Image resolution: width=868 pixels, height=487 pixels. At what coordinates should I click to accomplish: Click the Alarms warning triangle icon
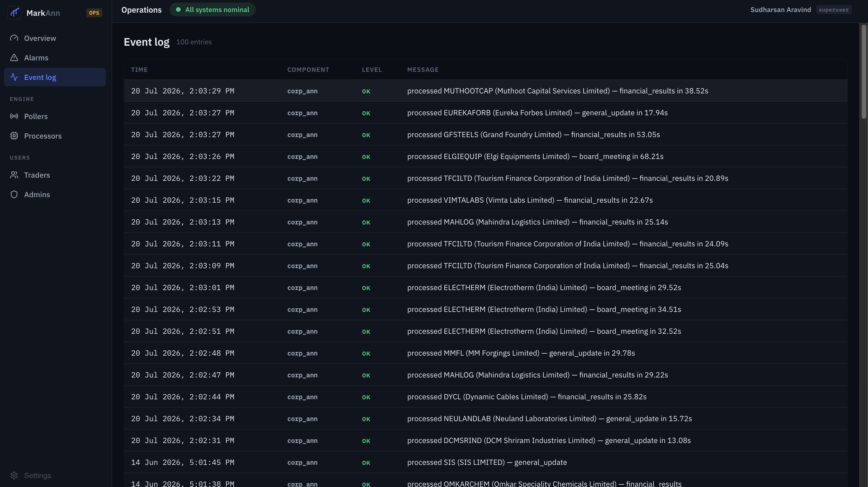[x=14, y=57]
